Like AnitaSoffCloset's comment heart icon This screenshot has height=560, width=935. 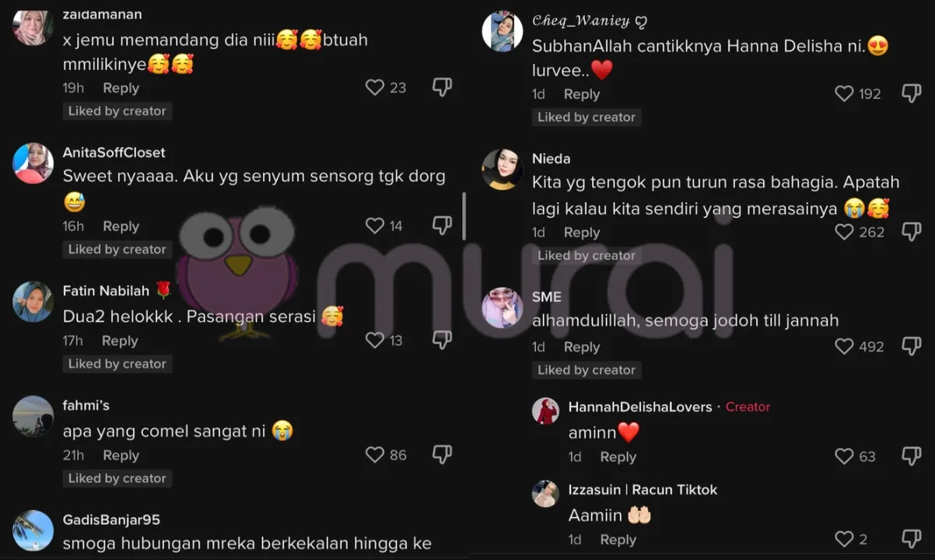pos(375,226)
